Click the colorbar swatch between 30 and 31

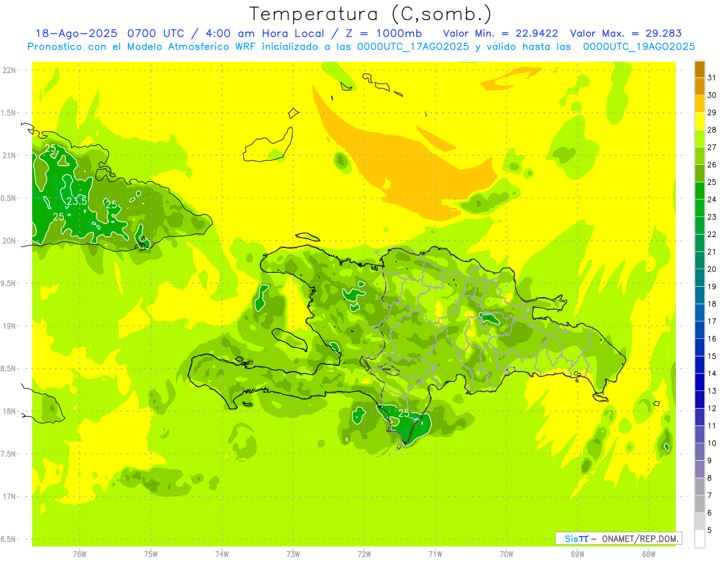click(x=699, y=86)
